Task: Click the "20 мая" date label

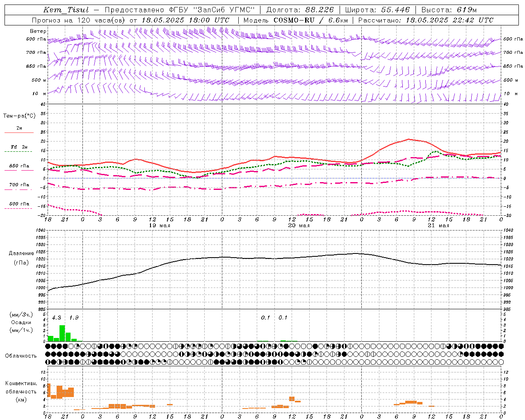Action: pos(299,226)
